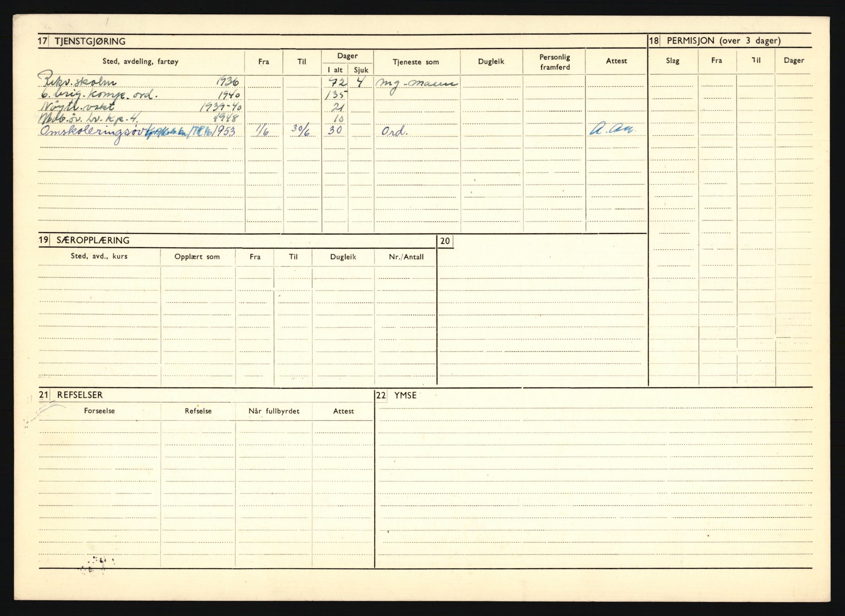Click the sick days value '4'

tap(360, 82)
